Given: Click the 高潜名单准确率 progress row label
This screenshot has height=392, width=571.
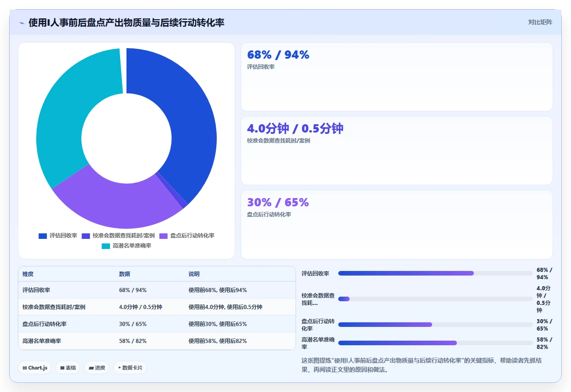Looking at the screenshot, I should 318,343.
